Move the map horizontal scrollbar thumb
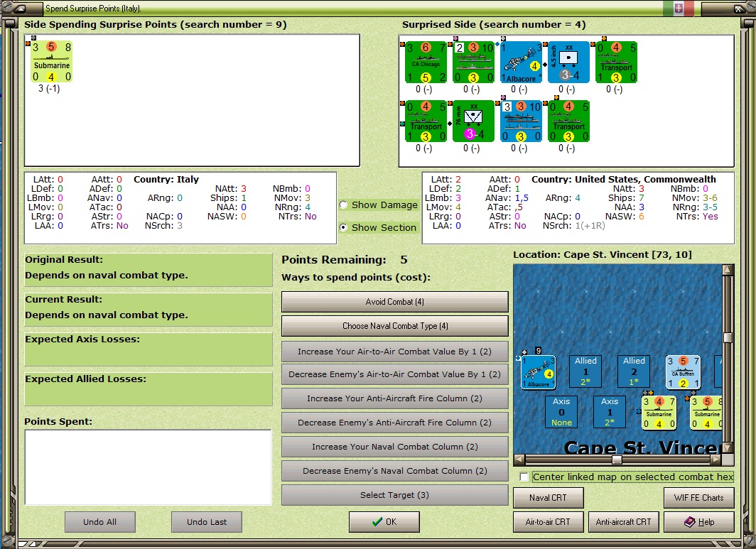756x549 pixels. click(617, 460)
